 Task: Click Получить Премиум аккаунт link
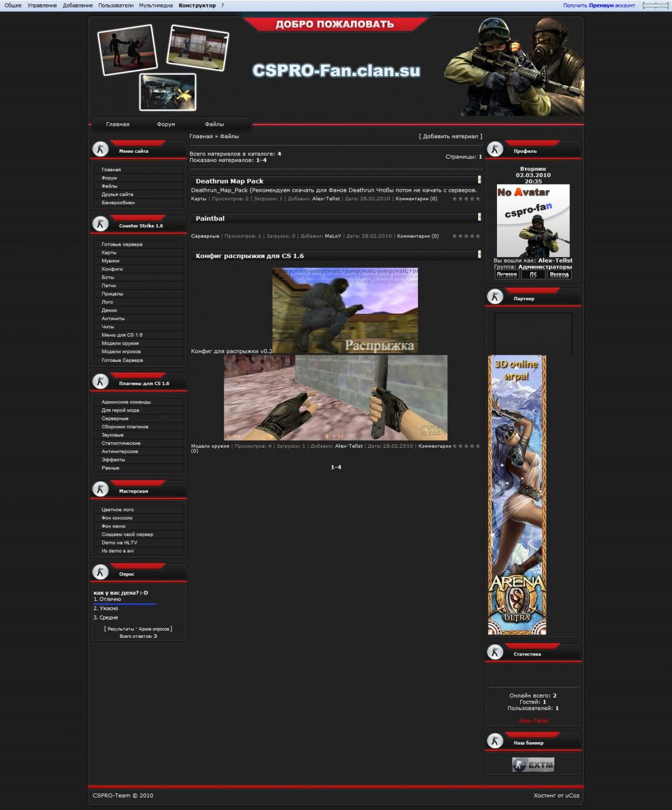599,5
